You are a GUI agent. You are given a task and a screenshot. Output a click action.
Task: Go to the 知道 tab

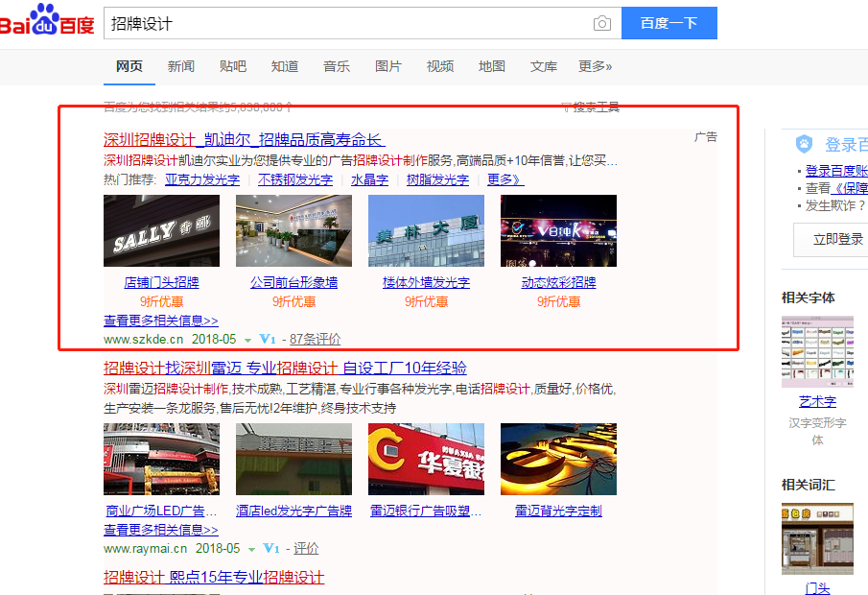(285, 66)
